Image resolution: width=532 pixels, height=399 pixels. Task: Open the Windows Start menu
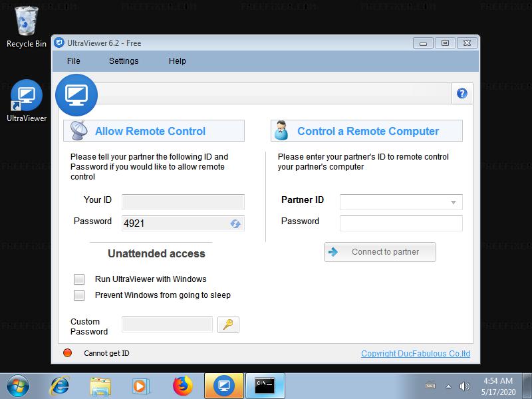coord(18,386)
